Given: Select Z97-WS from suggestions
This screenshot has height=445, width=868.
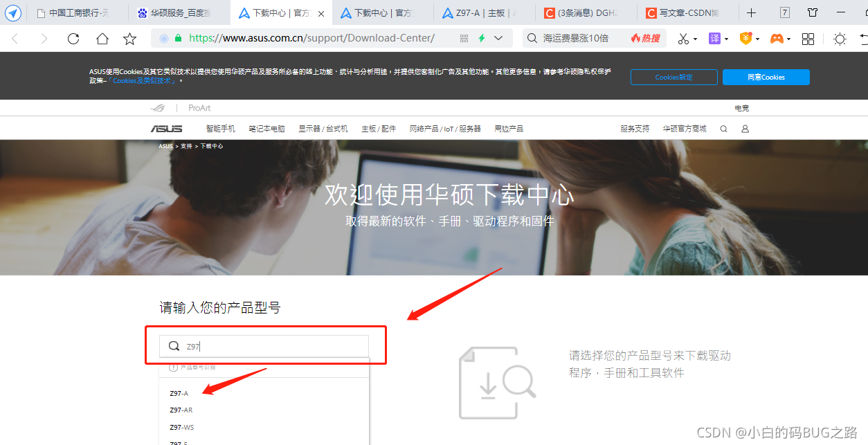Looking at the screenshot, I should [x=182, y=428].
